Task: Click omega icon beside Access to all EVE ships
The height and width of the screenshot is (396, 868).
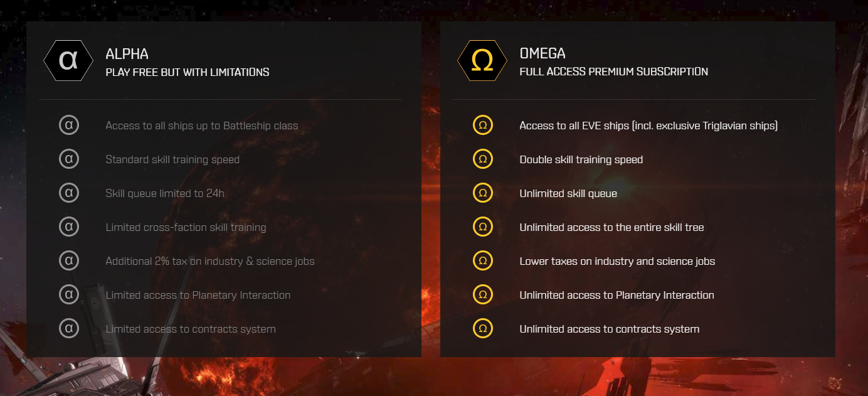Action: (483, 126)
